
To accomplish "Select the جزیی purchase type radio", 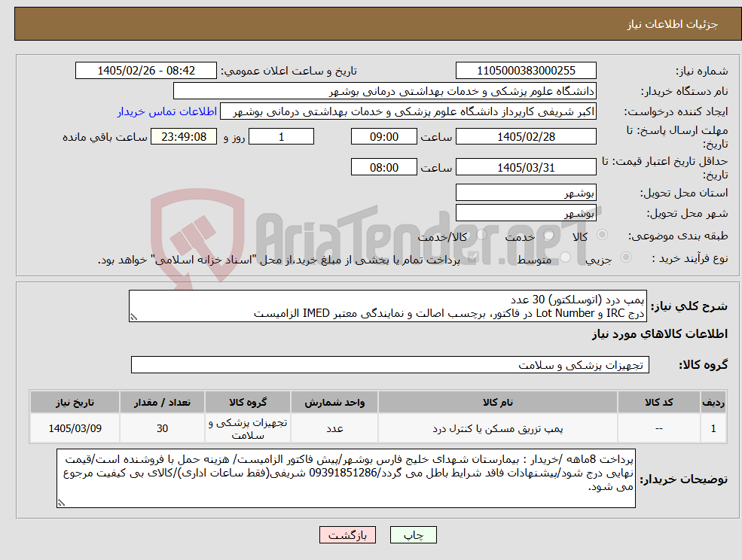I will (x=625, y=257).
